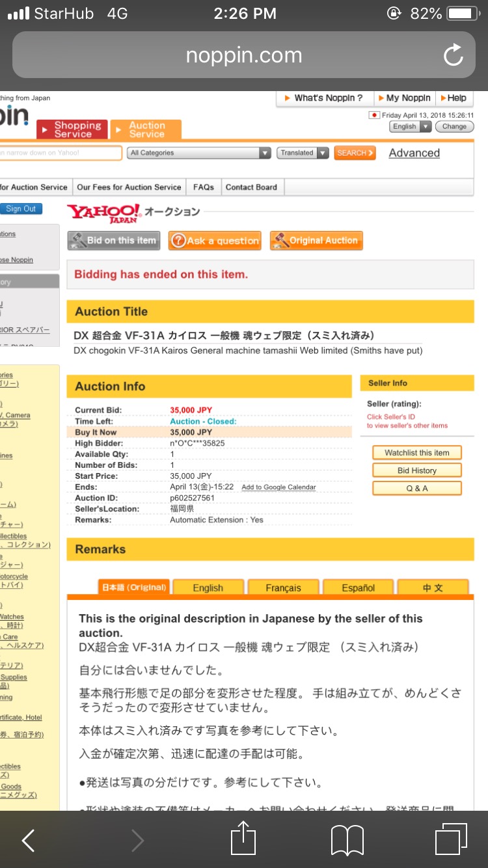Open the Shopping Service tab
488x868 pixels.
pos(72,129)
